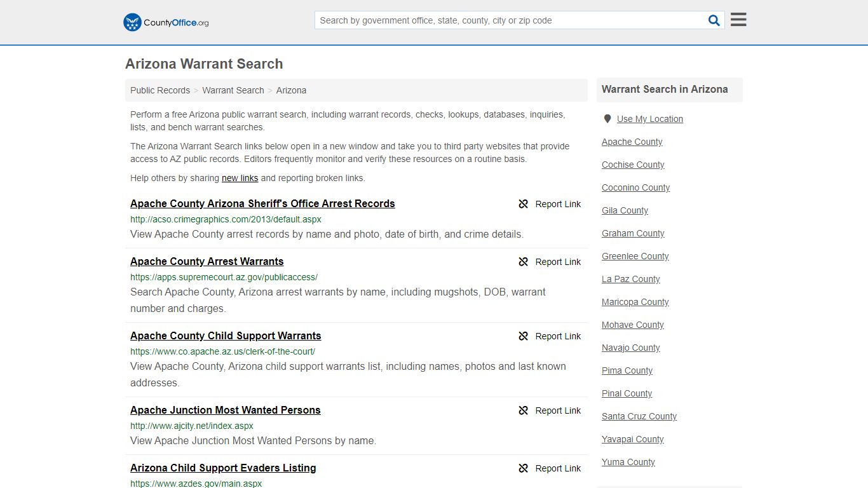Visit apps.supremecourt.az.gov publicaccess URL
The height and width of the screenshot is (488, 868).
[224, 277]
